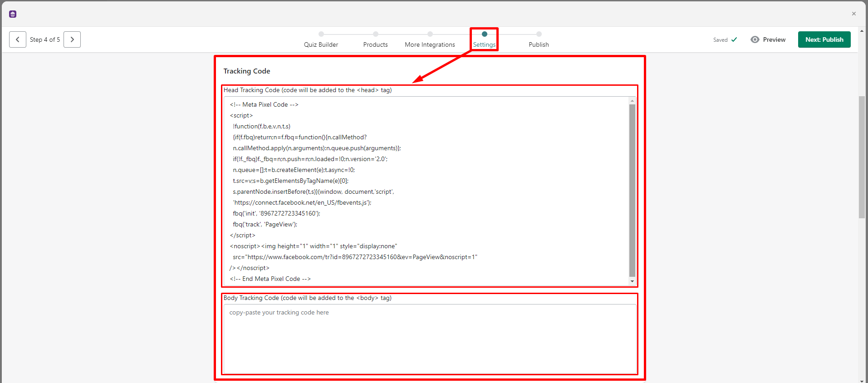Go to the previous step arrow
The image size is (868, 383).
point(18,39)
